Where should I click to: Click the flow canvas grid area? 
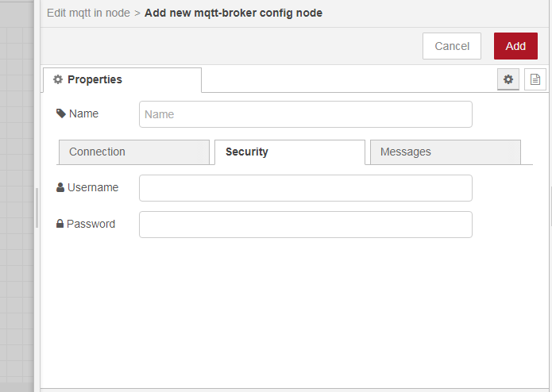point(16,159)
